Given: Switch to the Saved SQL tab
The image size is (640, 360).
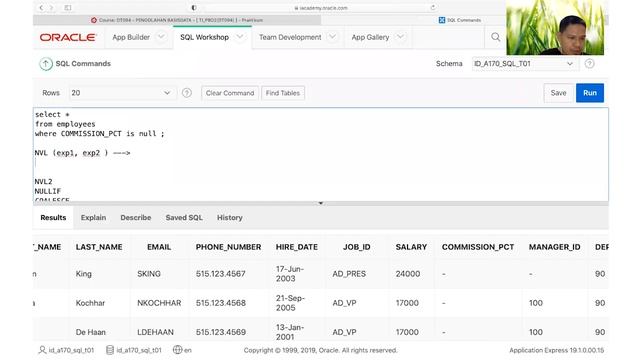Looking at the screenshot, I should click(x=184, y=218).
